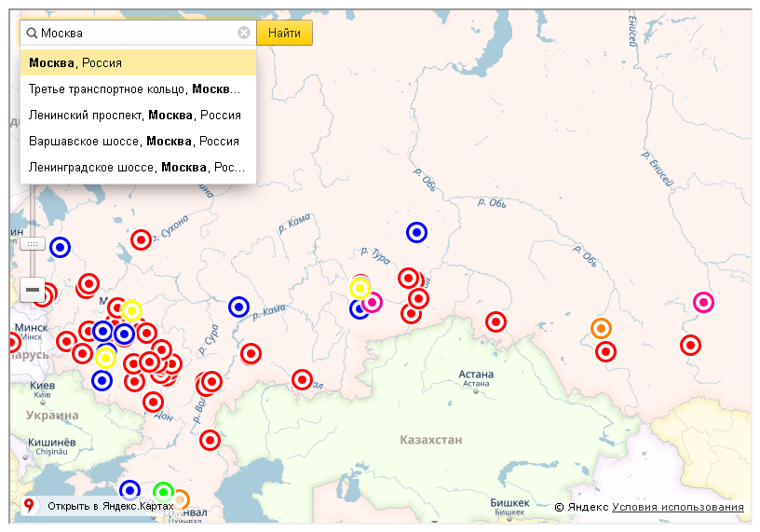Click the clear search text X icon
The image size is (760, 532).
click(x=244, y=33)
